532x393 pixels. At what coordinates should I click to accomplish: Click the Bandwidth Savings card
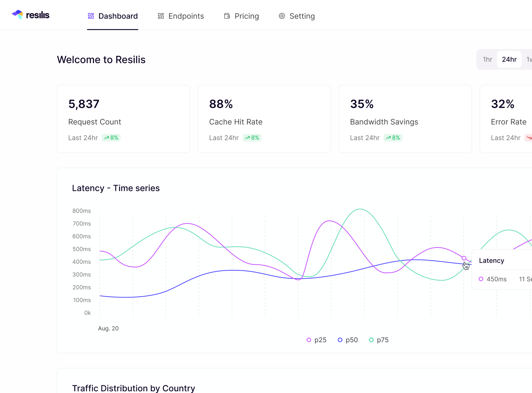[405, 119]
